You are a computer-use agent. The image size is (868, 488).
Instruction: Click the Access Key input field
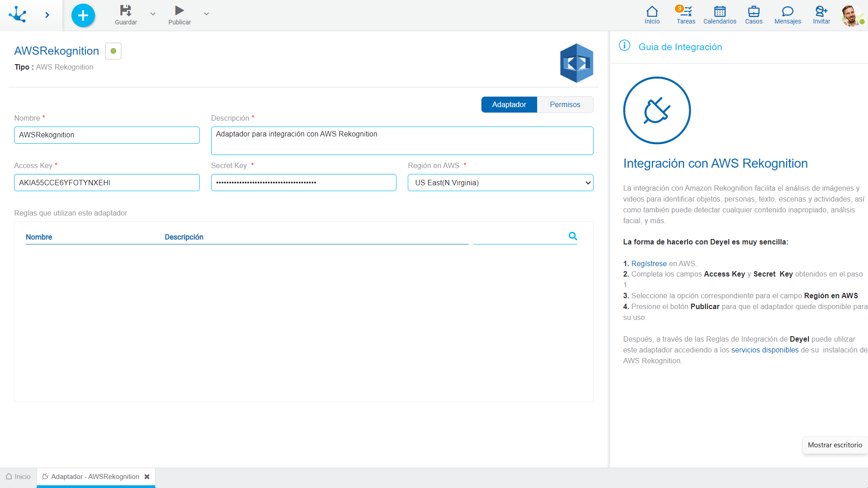coord(107,183)
